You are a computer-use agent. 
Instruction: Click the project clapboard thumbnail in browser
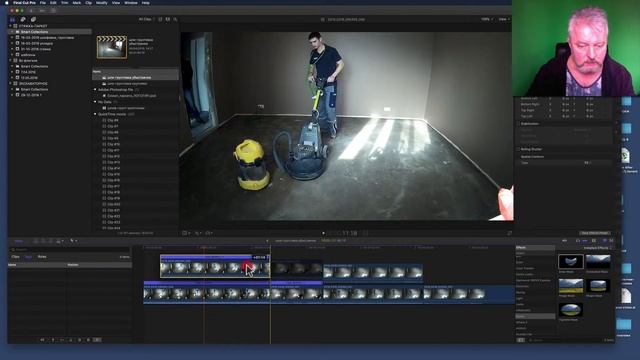(111, 47)
